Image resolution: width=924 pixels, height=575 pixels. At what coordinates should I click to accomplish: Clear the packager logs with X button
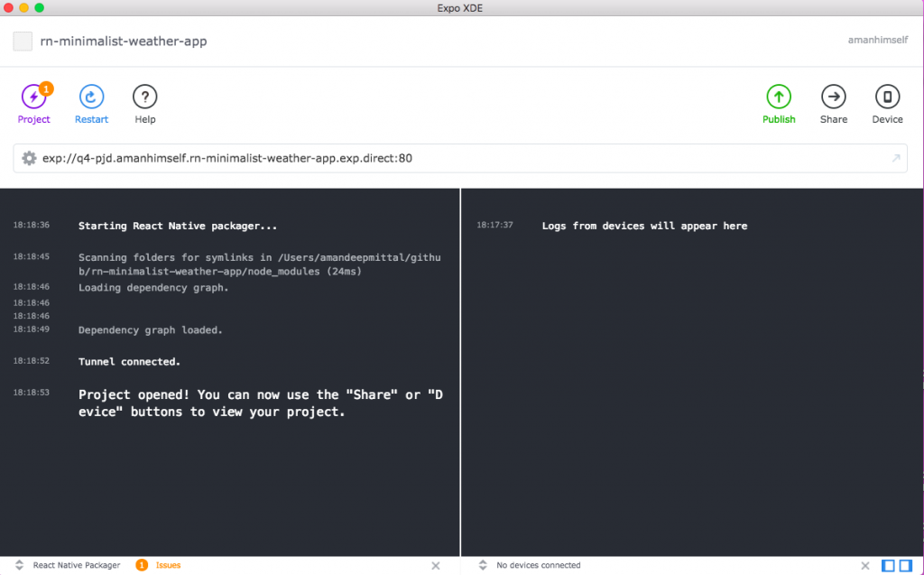[435, 565]
